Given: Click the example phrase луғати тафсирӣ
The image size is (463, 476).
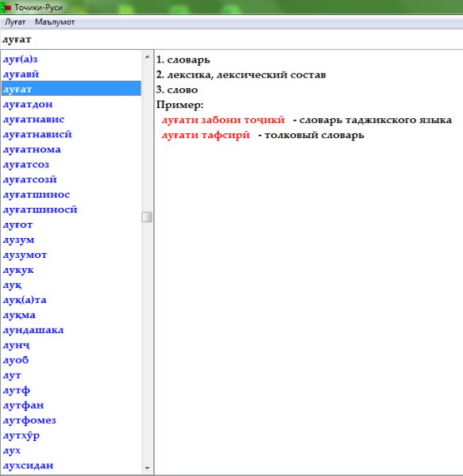Looking at the screenshot, I should (x=206, y=135).
